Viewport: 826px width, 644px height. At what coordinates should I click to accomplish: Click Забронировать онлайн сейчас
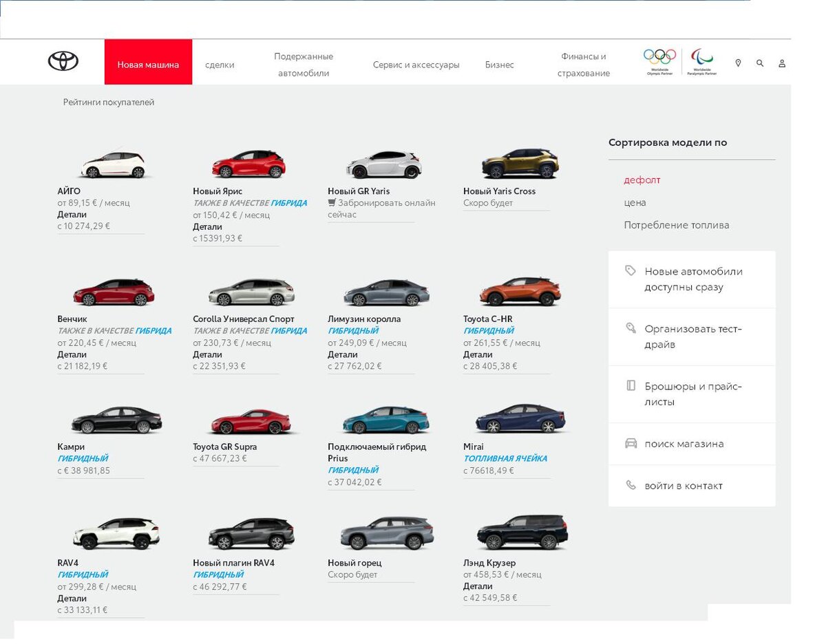(x=381, y=208)
